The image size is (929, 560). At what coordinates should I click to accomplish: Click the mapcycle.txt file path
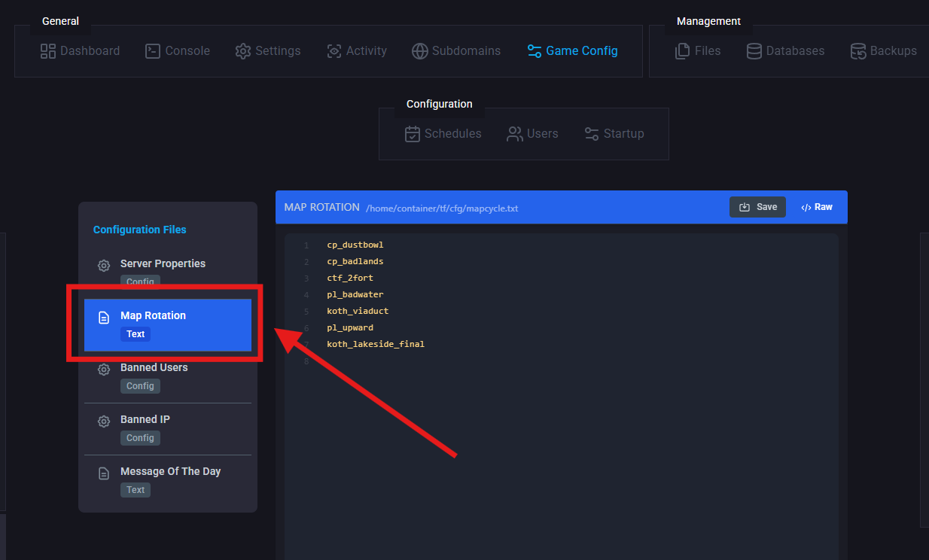tap(442, 208)
